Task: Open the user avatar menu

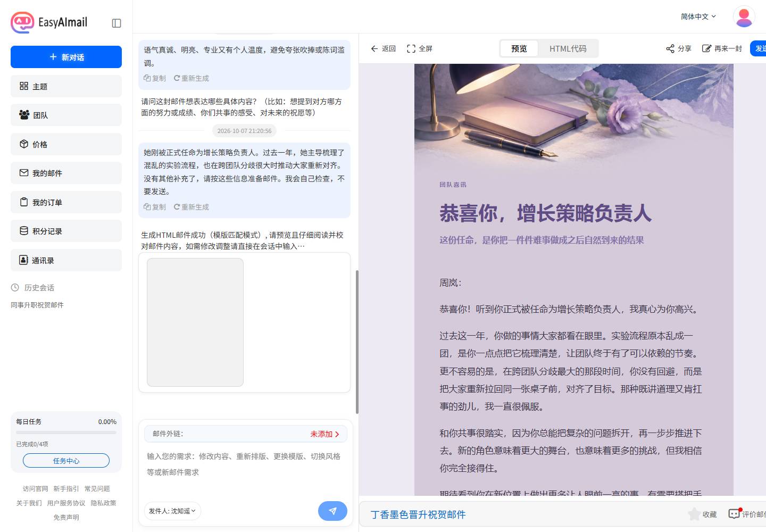Action: pos(744,16)
